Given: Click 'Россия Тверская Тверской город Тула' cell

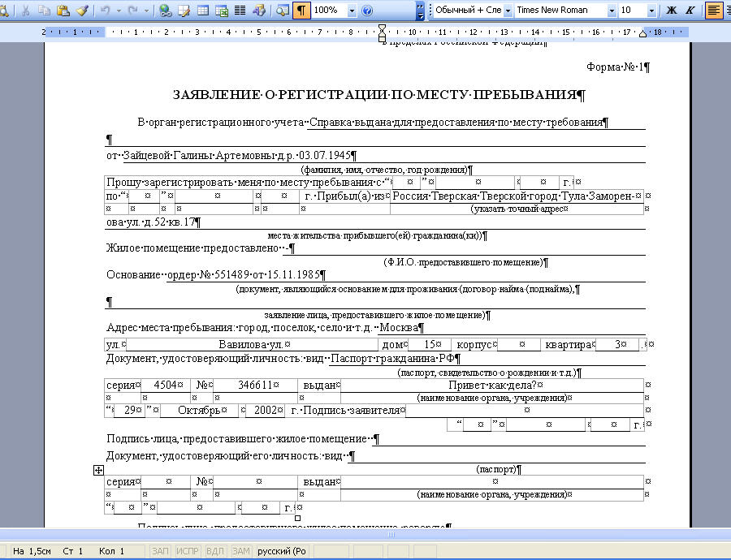Looking at the screenshot, I should (517, 196).
